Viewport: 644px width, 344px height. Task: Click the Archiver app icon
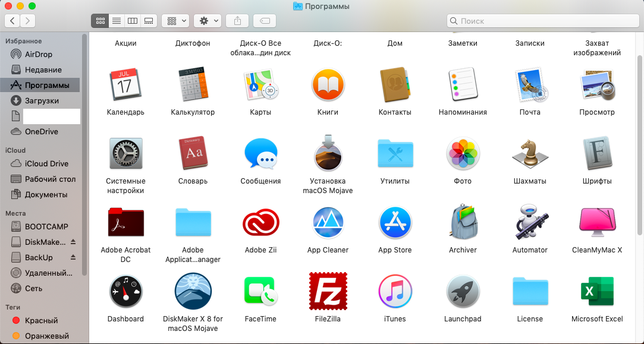click(x=463, y=222)
